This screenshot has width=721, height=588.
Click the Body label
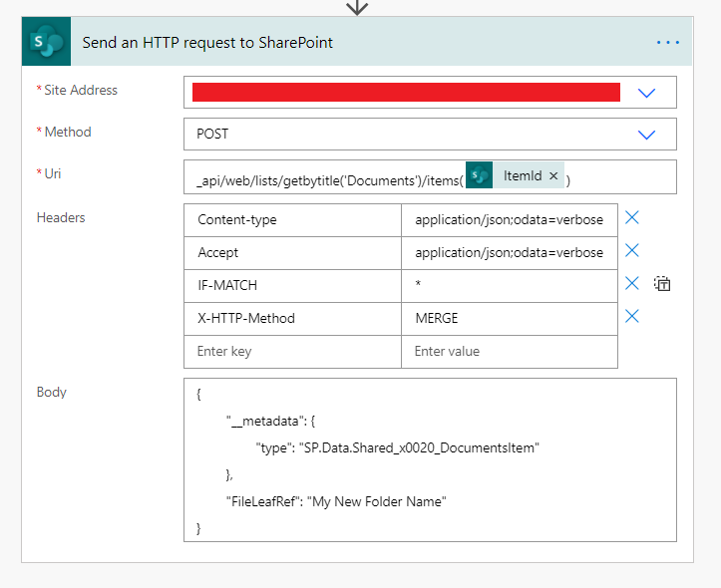[x=52, y=393]
